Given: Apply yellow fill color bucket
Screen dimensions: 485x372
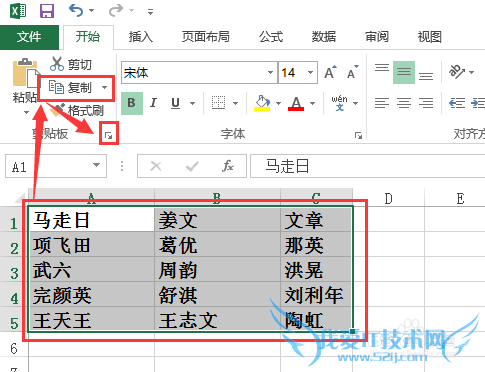Looking at the screenshot, I should click(262, 103).
